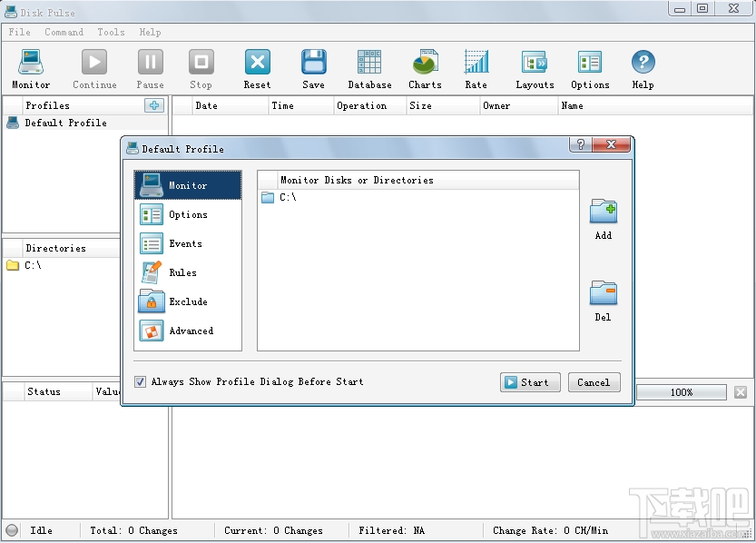Click the Add folder icon
The height and width of the screenshot is (543, 756).
click(x=604, y=212)
